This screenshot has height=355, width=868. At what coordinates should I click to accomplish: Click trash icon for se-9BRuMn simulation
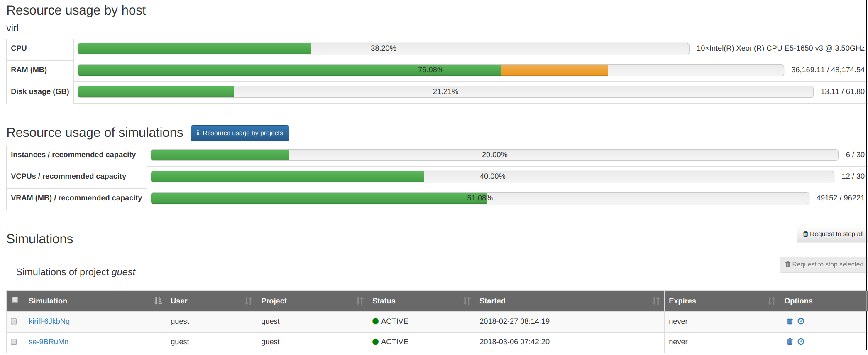(790, 342)
